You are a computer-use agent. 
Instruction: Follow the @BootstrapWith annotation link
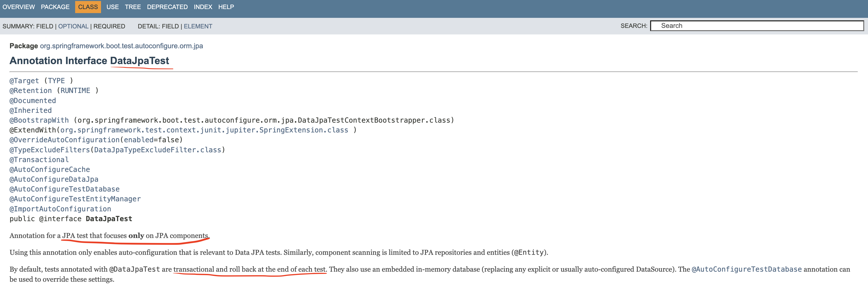click(x=39, y=120)
